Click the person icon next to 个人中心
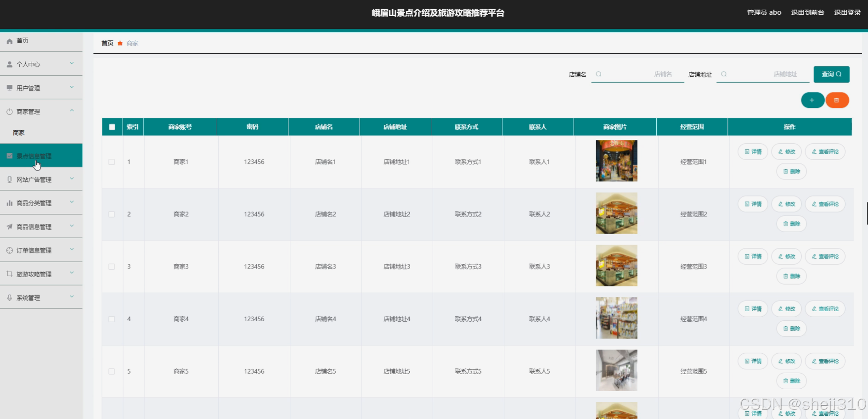This screenshot has width=868, height=419. tap(9, 64)
